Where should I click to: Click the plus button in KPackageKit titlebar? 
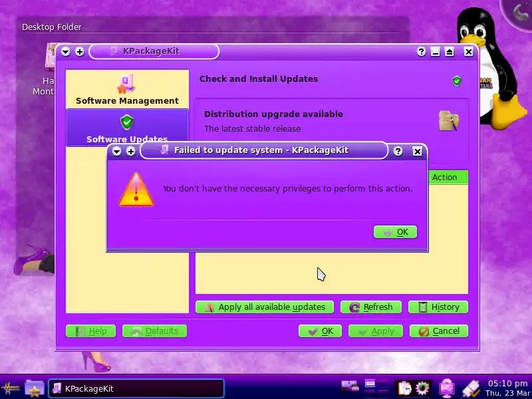(79, 52)
